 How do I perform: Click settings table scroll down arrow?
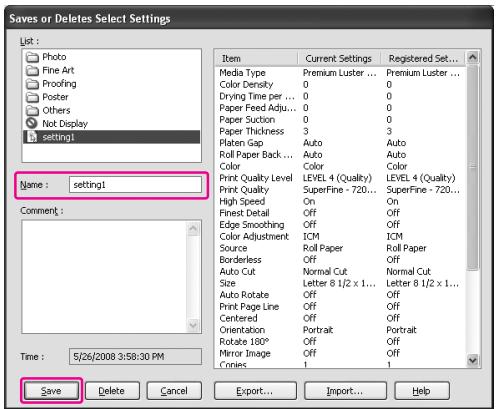[x=473, y=360]
